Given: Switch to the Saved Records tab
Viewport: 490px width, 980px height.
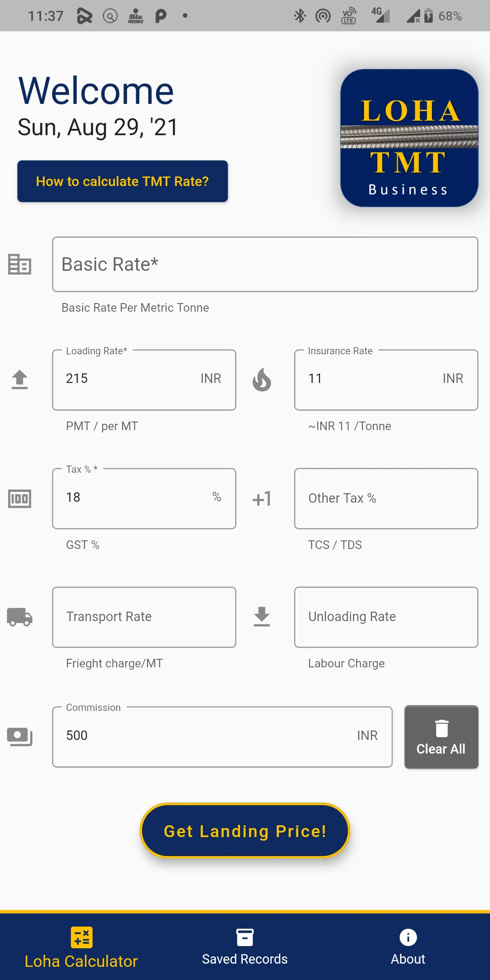Looking at the screenshot, I should (245, 947).
